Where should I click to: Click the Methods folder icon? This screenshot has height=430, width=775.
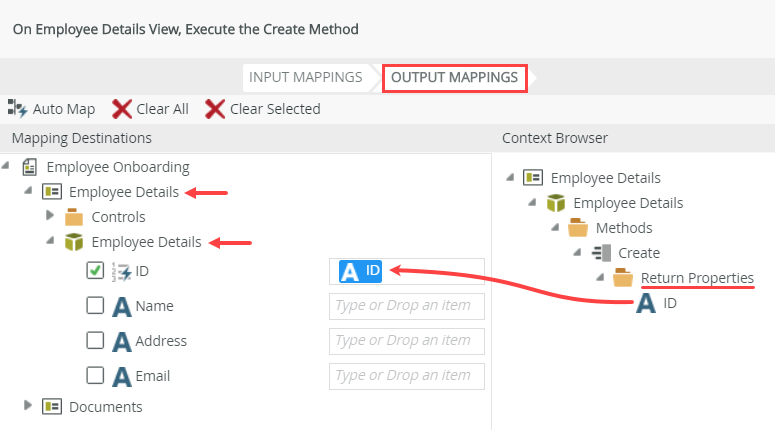[578, 228]
